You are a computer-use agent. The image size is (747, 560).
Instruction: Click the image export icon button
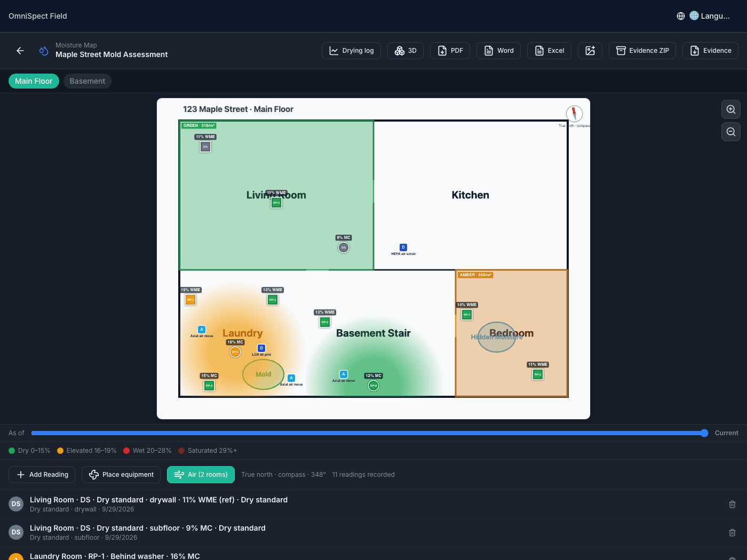pos(590,51)
